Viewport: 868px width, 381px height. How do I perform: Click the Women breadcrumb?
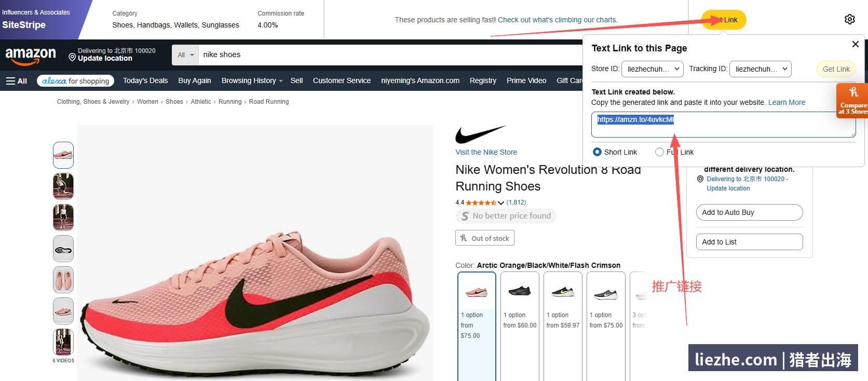click(x=147, y=102)
